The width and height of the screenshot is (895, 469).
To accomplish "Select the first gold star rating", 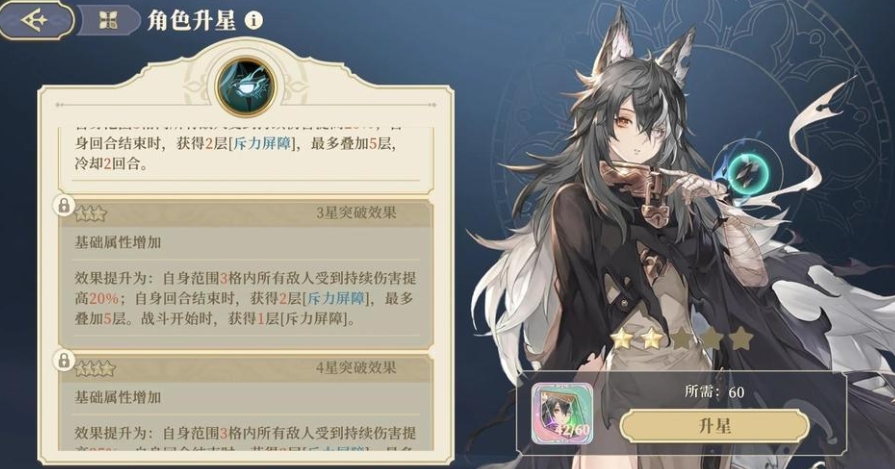I will click(622, 339).
